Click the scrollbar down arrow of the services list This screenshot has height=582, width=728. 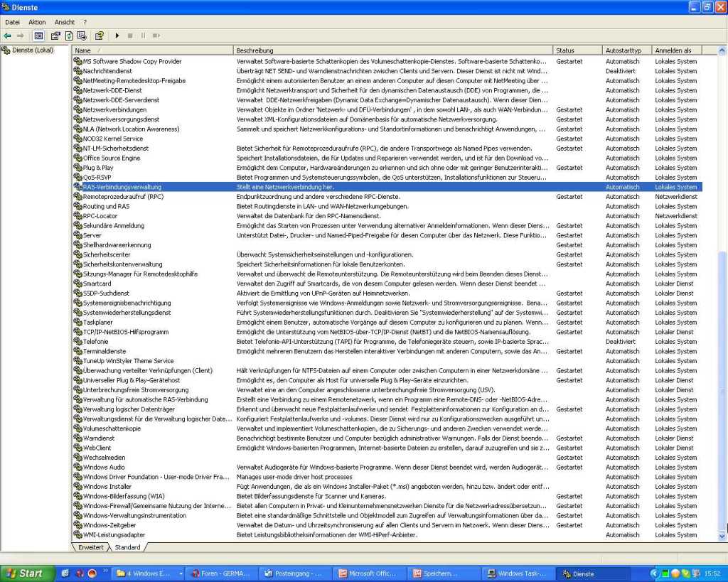point(722,537)
